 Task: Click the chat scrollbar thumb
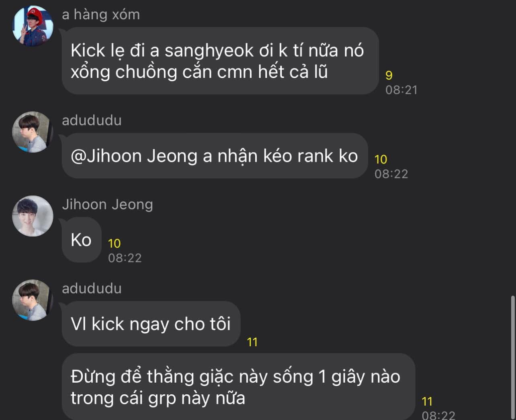[x=513, y=357]
